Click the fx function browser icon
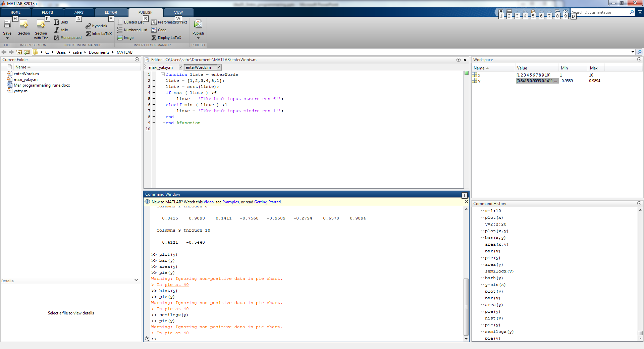This screenshot has height=349, width=644. click(x=147, y=339)
